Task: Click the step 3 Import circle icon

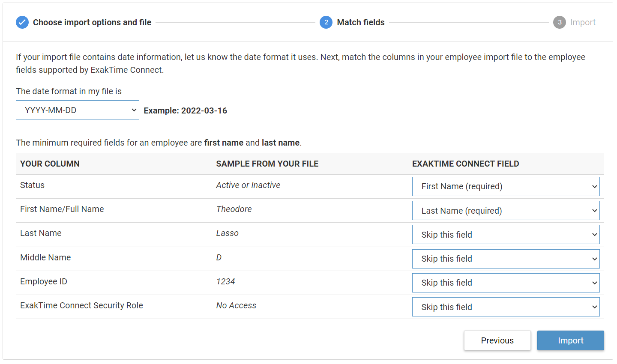Action: click(559, 22)
